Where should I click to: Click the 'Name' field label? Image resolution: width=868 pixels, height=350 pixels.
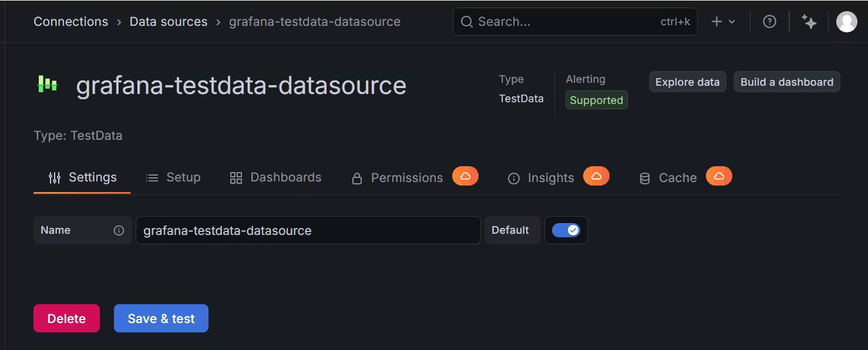click(55, 230)
